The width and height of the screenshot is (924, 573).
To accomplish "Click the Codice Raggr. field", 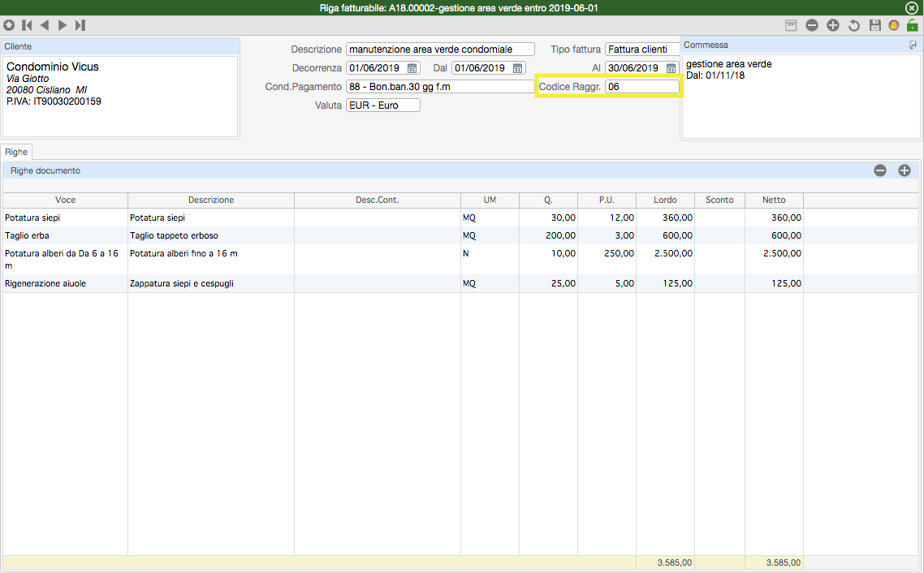I will [x=641, y=87].
